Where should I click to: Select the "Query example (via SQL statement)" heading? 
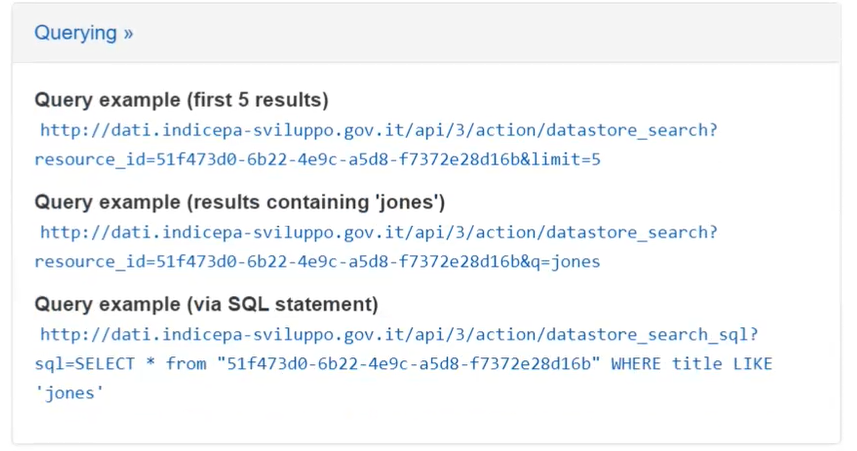(x=206, y=304)
